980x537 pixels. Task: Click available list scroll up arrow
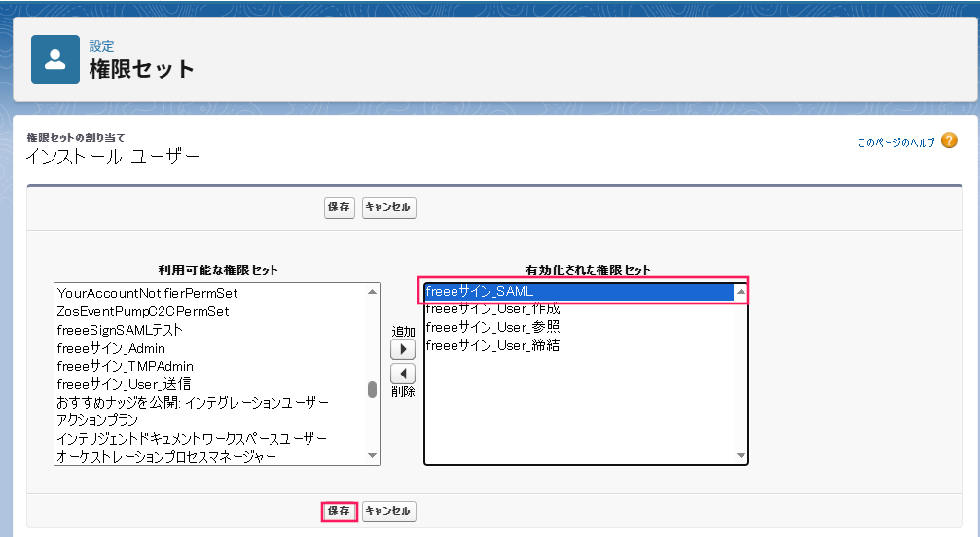pos(373,292)
